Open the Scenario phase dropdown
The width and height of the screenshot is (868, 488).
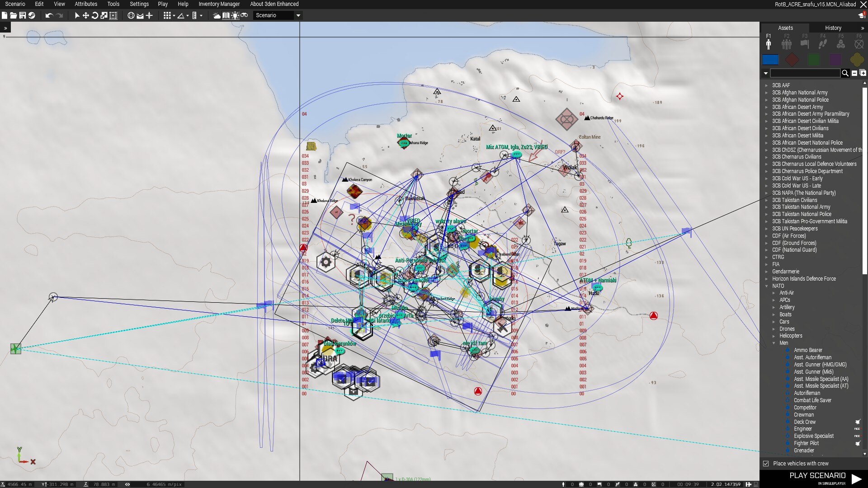298,15
